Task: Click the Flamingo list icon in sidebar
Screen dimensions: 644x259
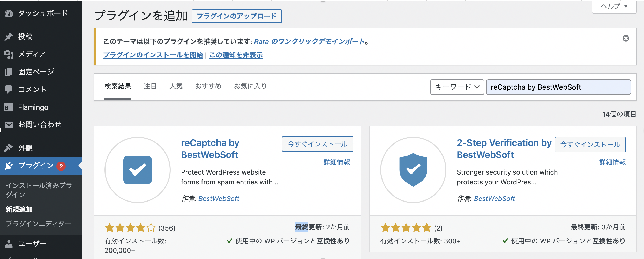Action: [9, 107]
